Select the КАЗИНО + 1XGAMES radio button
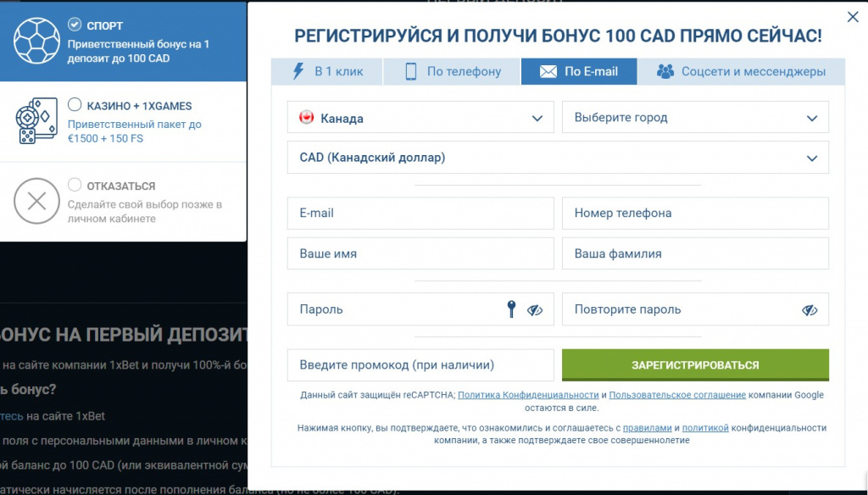Screen dimensions: 868x495 pos(75,104)
